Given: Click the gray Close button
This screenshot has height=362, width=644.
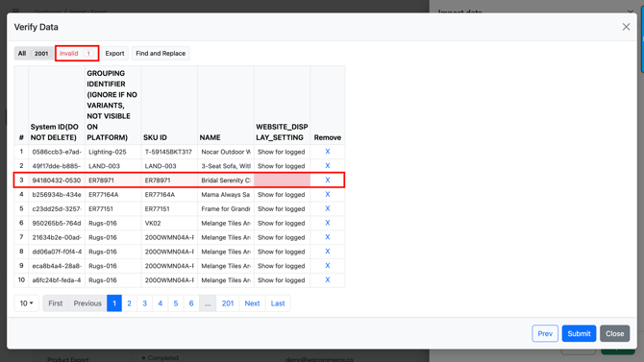Looking at the screenshot, I should [615, 334].
